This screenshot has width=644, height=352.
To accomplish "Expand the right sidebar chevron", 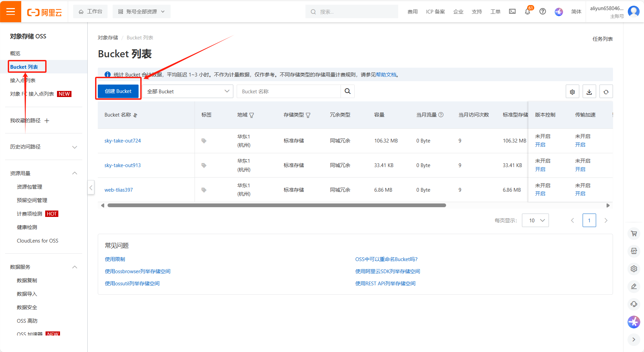I will pyautogui.click(x=634, y=340).
